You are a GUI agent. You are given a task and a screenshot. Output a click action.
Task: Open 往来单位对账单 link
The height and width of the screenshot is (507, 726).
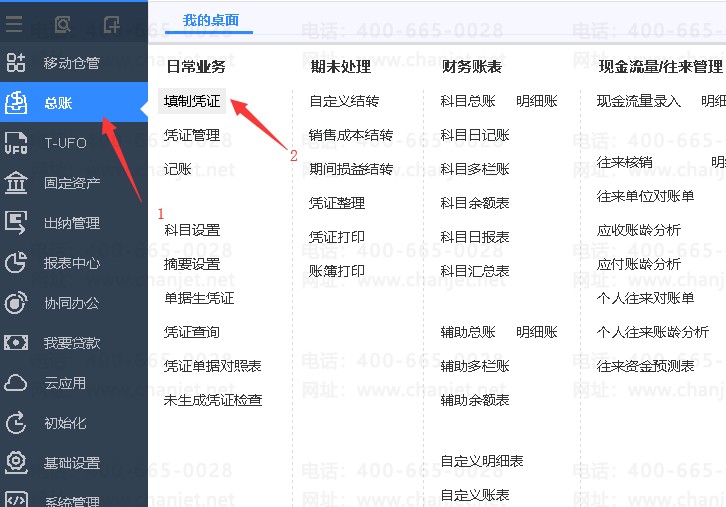[x=645, y=196]
